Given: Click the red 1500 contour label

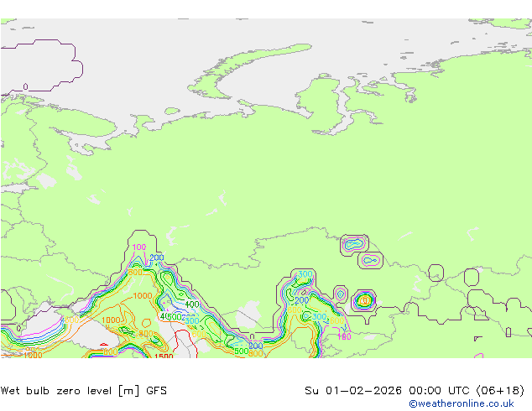Looking at the screenshot, I should pyautogui.click(x=164, y=356).
